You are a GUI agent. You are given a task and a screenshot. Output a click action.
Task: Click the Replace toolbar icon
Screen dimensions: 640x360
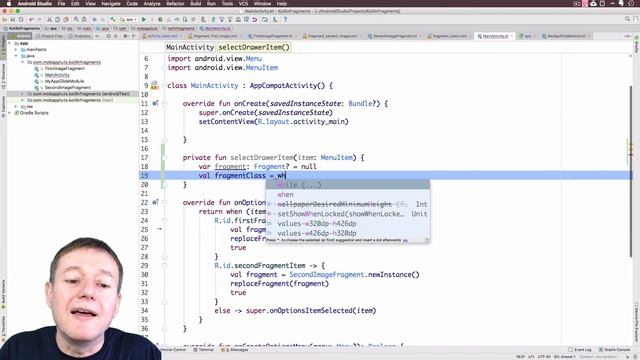tap(84, 19)
